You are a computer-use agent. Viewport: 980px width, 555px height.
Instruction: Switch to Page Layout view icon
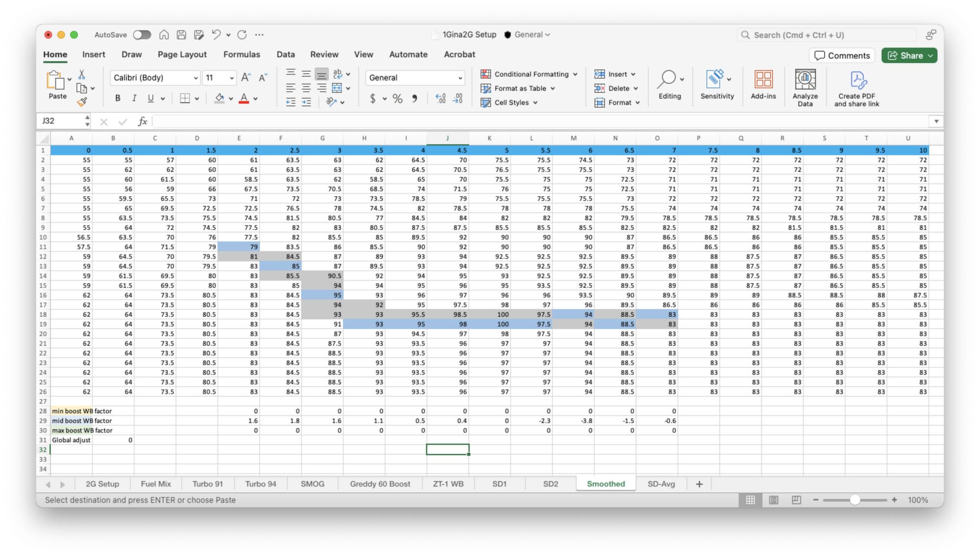click(x=774, y=500)
